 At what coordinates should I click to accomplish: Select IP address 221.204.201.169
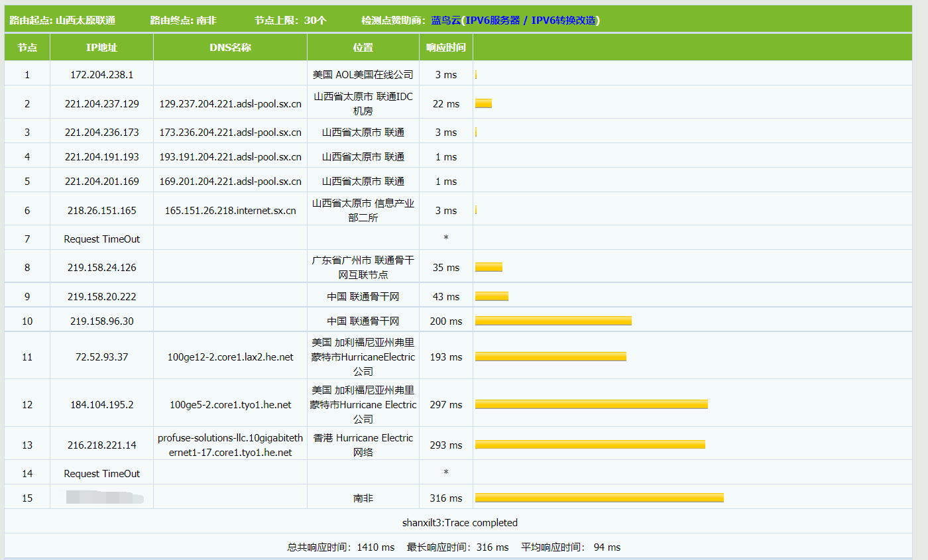pyautogui.click(x=102, y=182)
